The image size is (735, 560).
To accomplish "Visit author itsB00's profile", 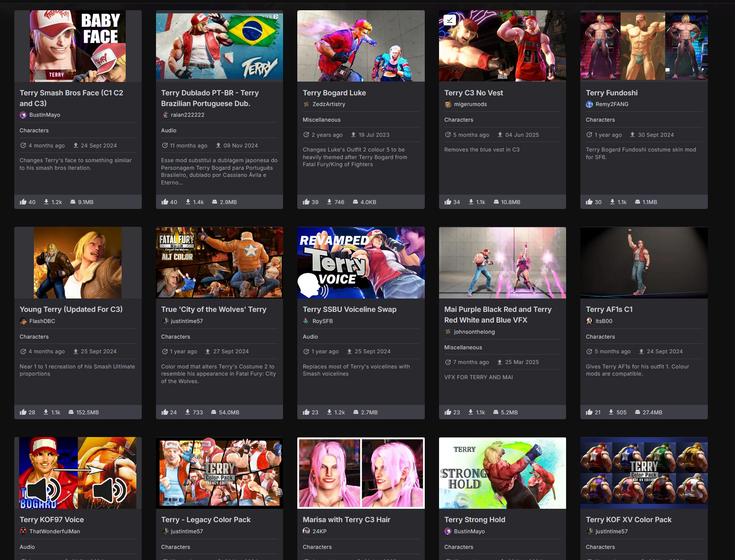I will 604,321.
